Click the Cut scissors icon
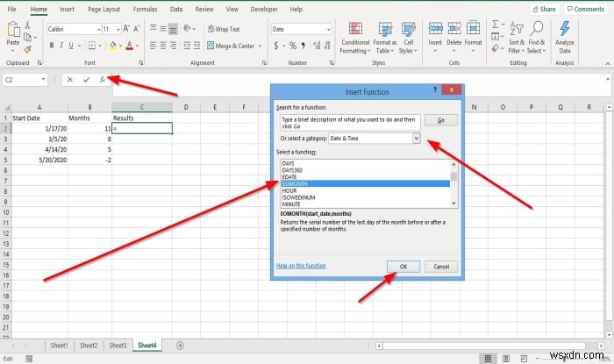 (x=27, y=25)
